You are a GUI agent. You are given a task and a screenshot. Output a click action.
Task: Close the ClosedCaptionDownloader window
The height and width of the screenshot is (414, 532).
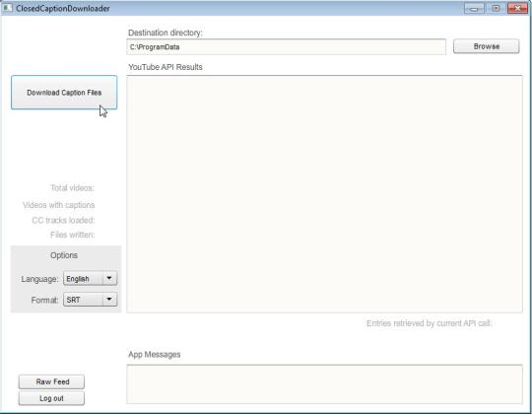tap(517, 9)
